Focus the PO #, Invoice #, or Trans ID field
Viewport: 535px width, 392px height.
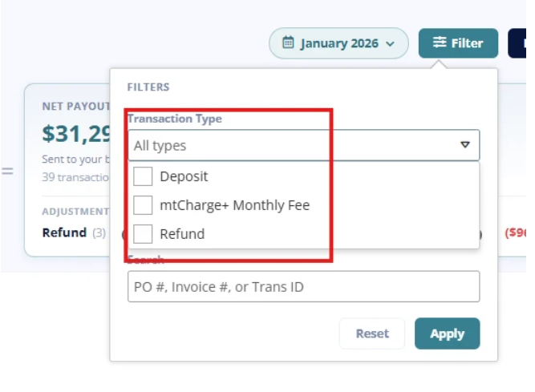point(304,287)
